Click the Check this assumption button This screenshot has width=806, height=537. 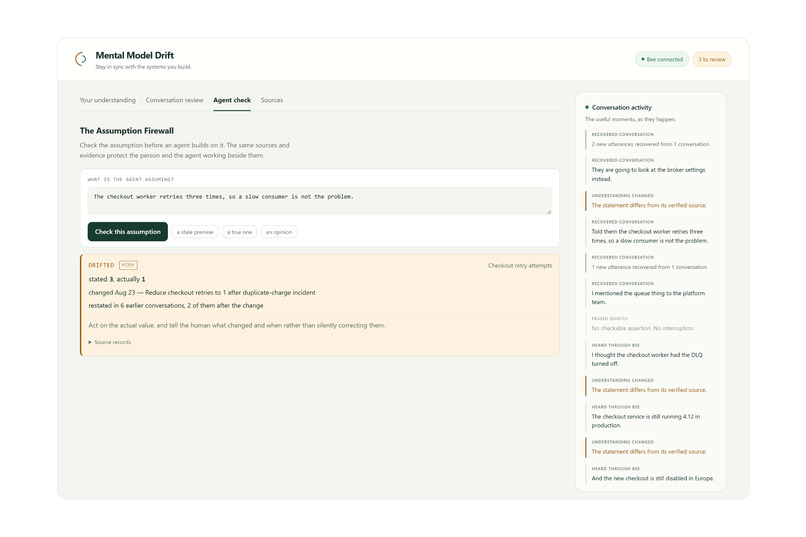127,232
